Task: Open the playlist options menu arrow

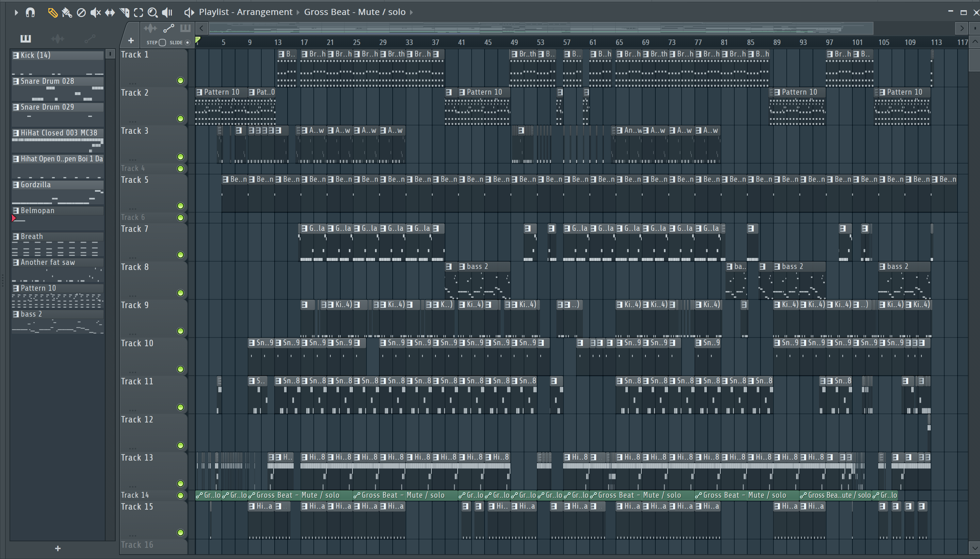Action: [x=16, y=12]
